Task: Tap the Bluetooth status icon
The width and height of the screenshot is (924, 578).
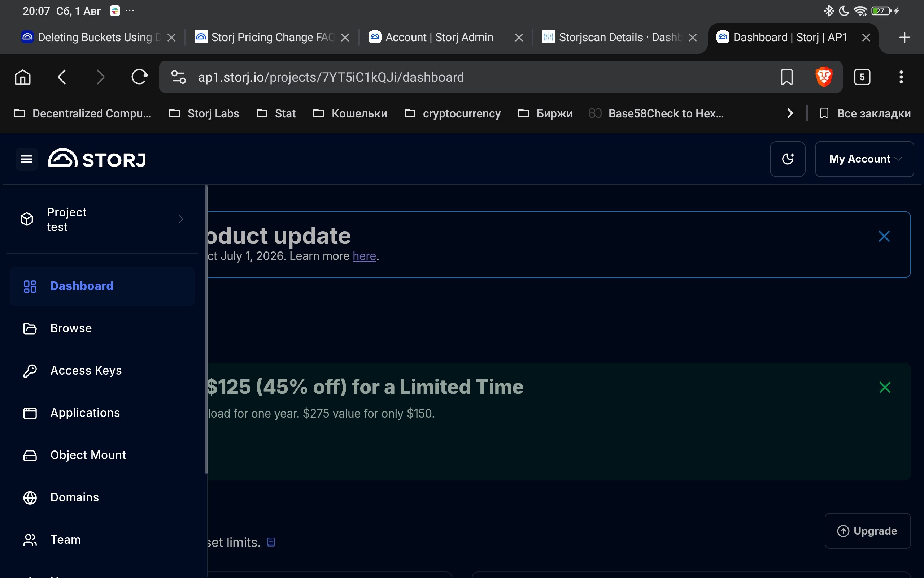Action: click(829, 11)
